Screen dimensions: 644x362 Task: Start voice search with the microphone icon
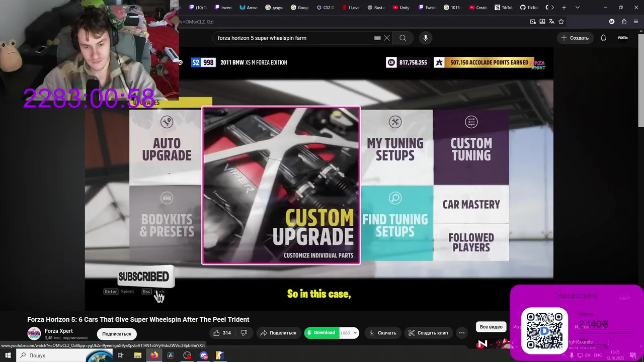tap(425, 38)
